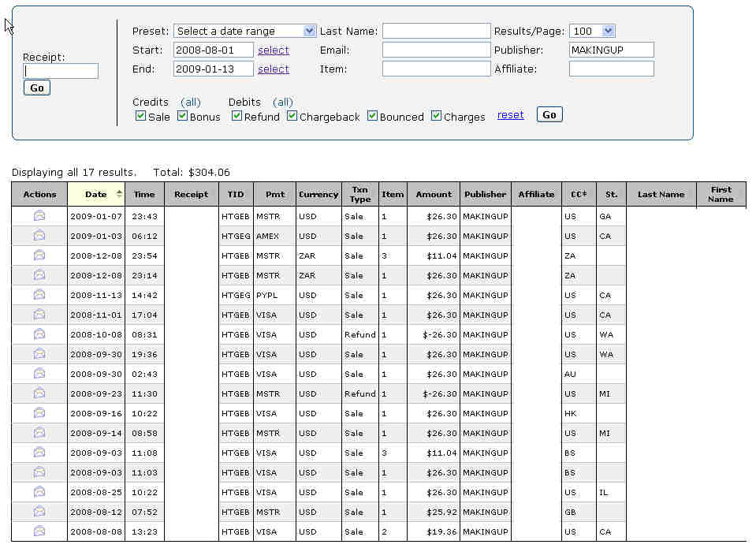Viewport: 756px width, 548px height.
Task: Click envelope icon for 2008-10-08 refund
Action: point(39,334)
